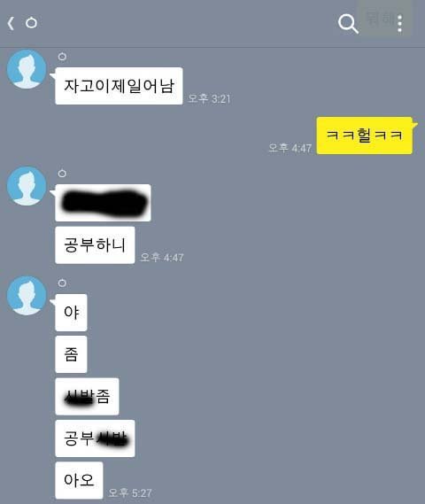Select the 자고이제일어남 message bubble
The height and width of the screenshot is (504, 425).
[x=119, y=86]
